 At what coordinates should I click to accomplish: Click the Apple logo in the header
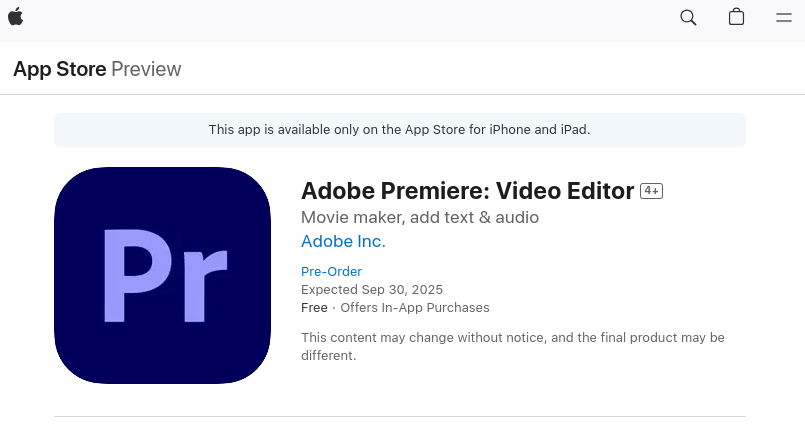[x=15, y=17]
